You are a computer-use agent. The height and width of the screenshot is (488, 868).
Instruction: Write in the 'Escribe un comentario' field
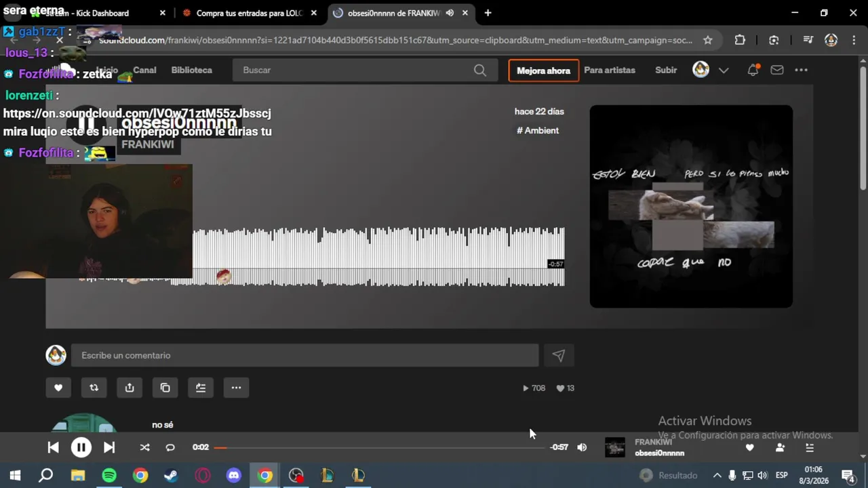[x=304, y=355]
